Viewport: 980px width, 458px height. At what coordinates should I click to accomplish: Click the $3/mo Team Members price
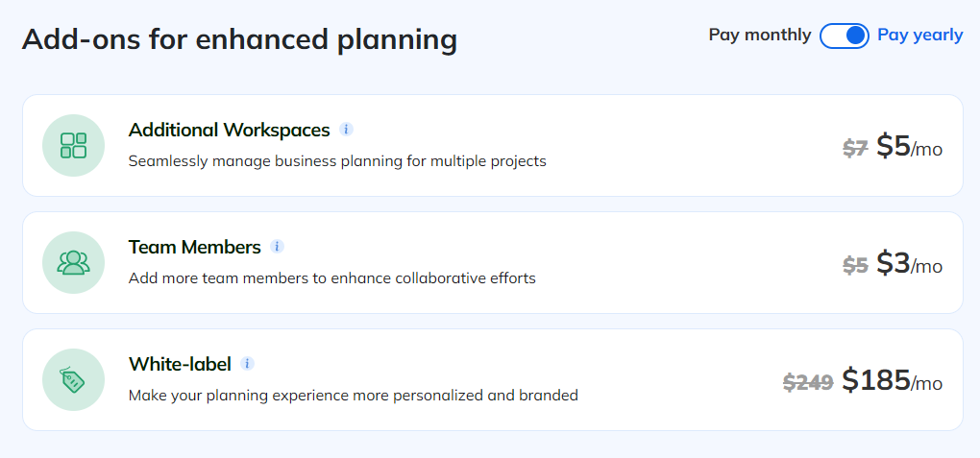(x=909, y=264)
